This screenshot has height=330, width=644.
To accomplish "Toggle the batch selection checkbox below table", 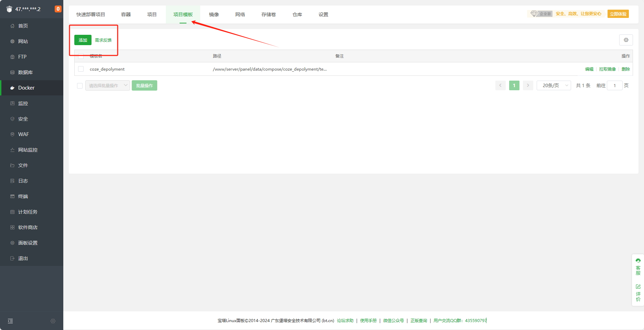I will 80,86.
